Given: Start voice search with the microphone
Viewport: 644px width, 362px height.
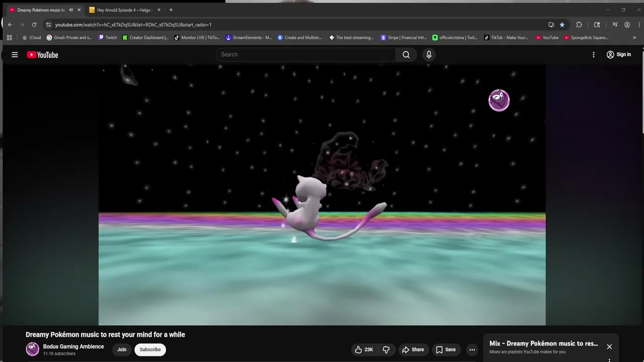Looking at the screenshot, I should [x=429, y=55].
